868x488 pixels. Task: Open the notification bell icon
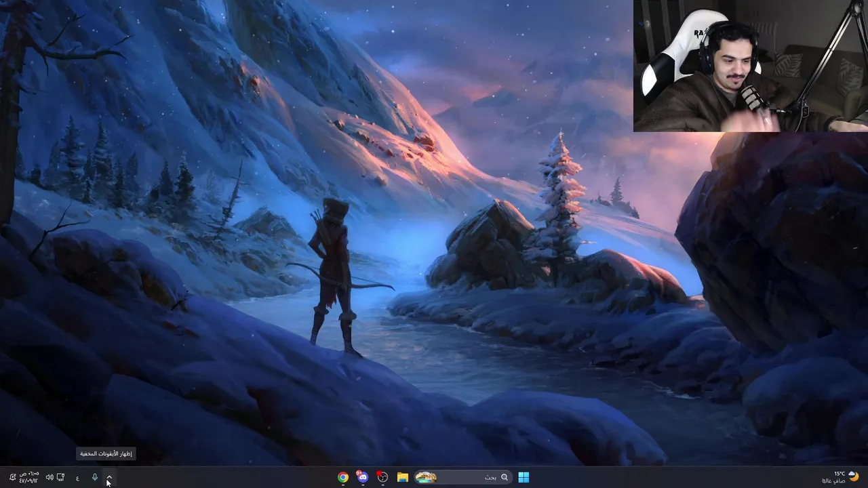12,477
